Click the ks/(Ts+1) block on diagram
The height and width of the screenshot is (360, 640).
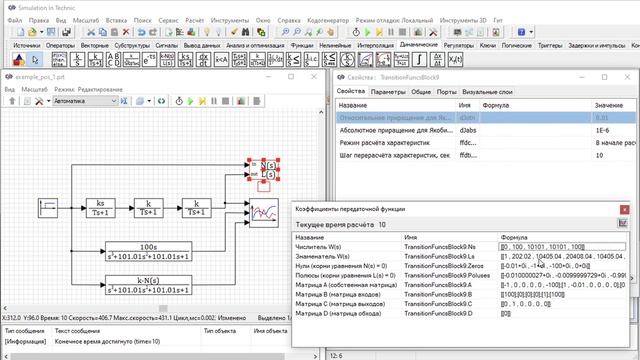100,208
